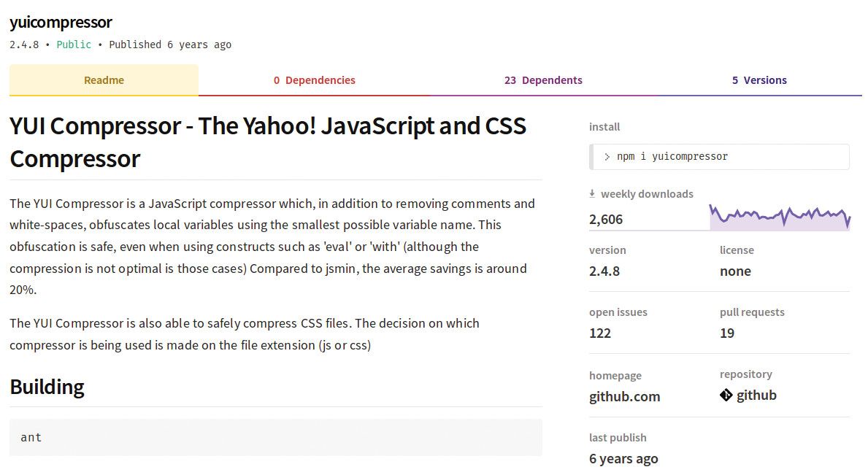The image size is (868, 475).
Task: Click the yuicompressor package title
Action: point(61,22)
